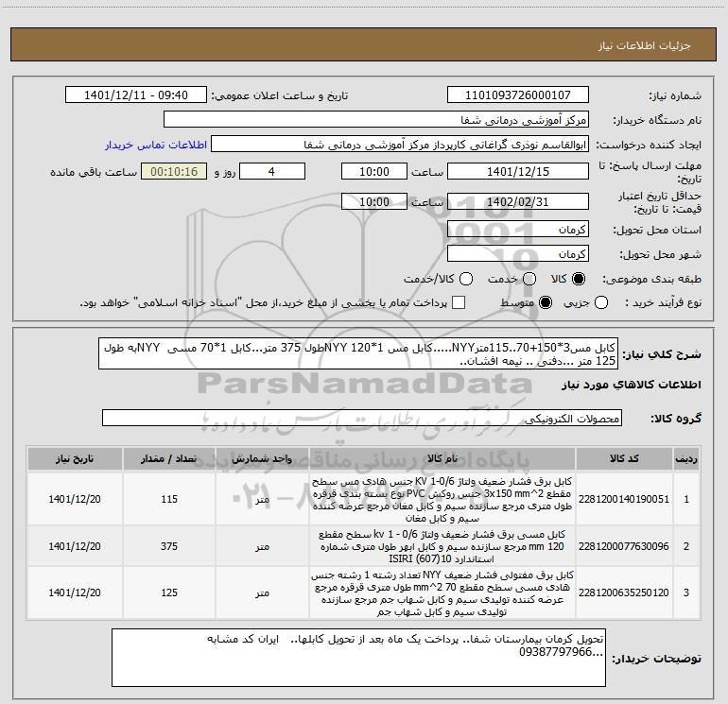Click the تعداد / مقدار column header
The height and width of the screenshot is (704, 728).
(169, 458)
